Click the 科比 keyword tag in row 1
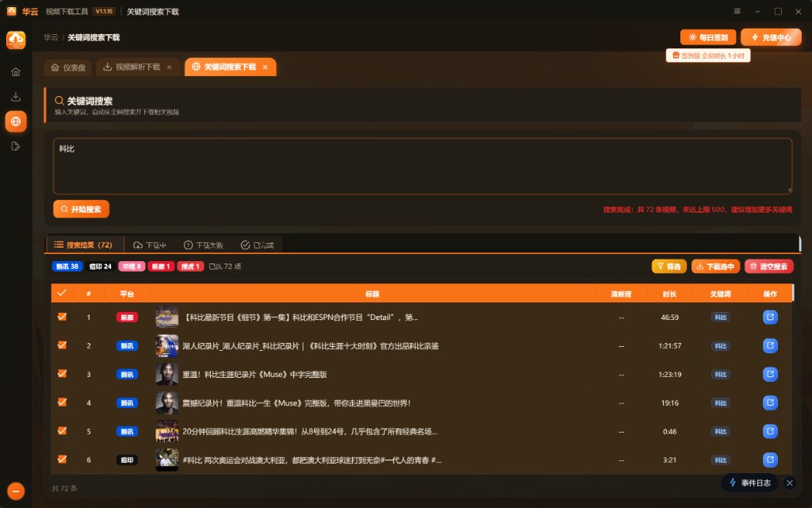The image size is (812, 508). point(720,317)
